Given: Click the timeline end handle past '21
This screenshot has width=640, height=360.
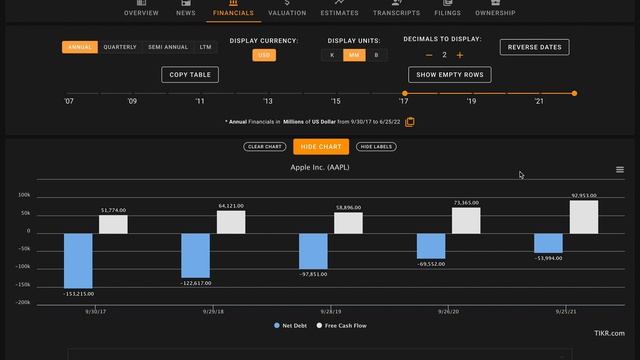Looking at the screenshot, I should pyautogui.click(x=574, y=93).
